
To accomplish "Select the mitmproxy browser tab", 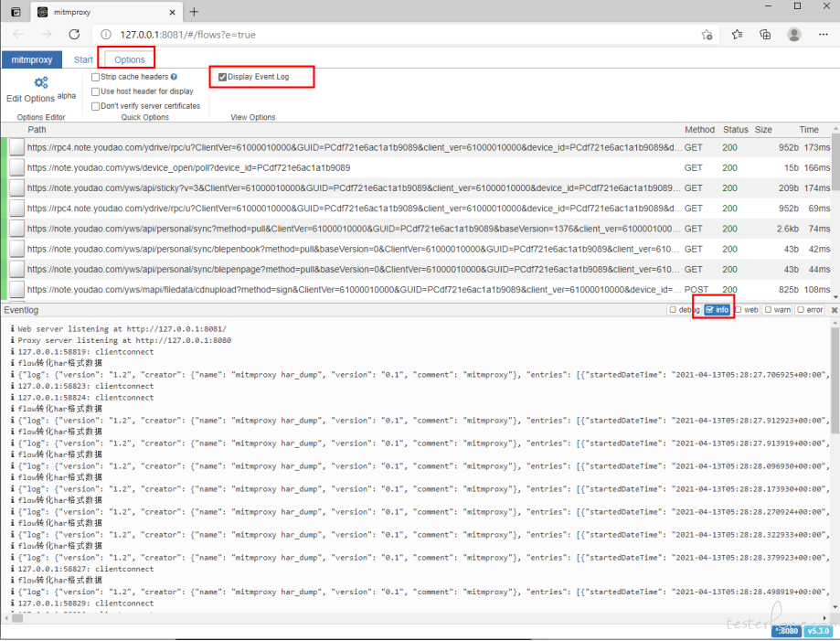I will pos(107,12).
